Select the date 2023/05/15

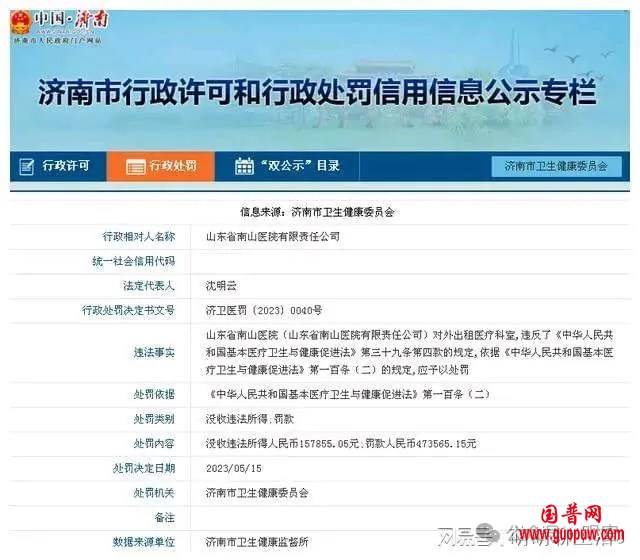coord(233,468)
